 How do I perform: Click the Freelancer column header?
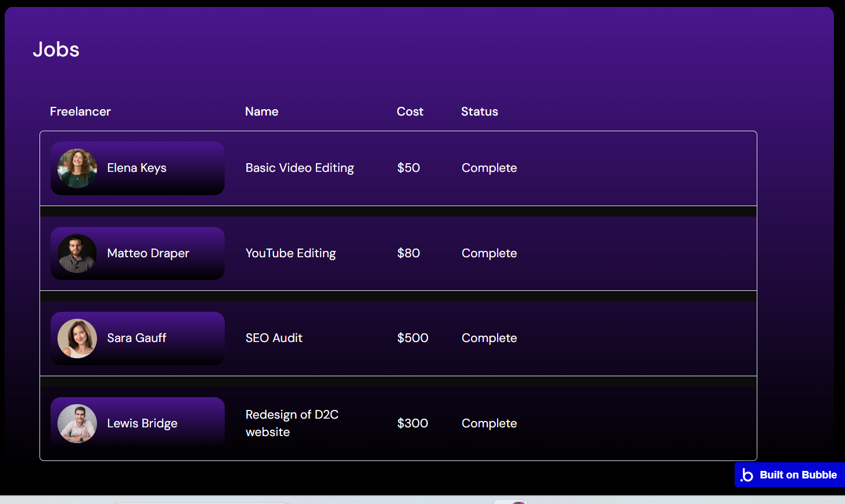click(x=80, y=111)
